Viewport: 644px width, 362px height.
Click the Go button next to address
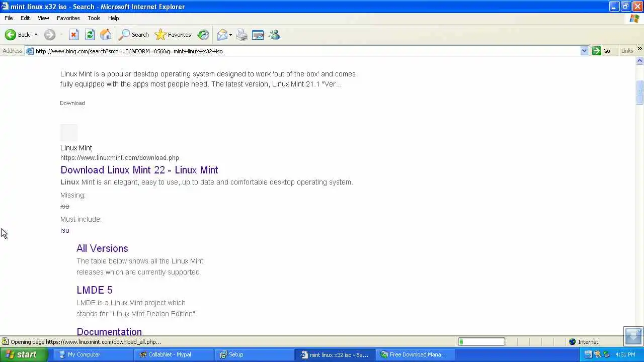click(x=602, y=51)
